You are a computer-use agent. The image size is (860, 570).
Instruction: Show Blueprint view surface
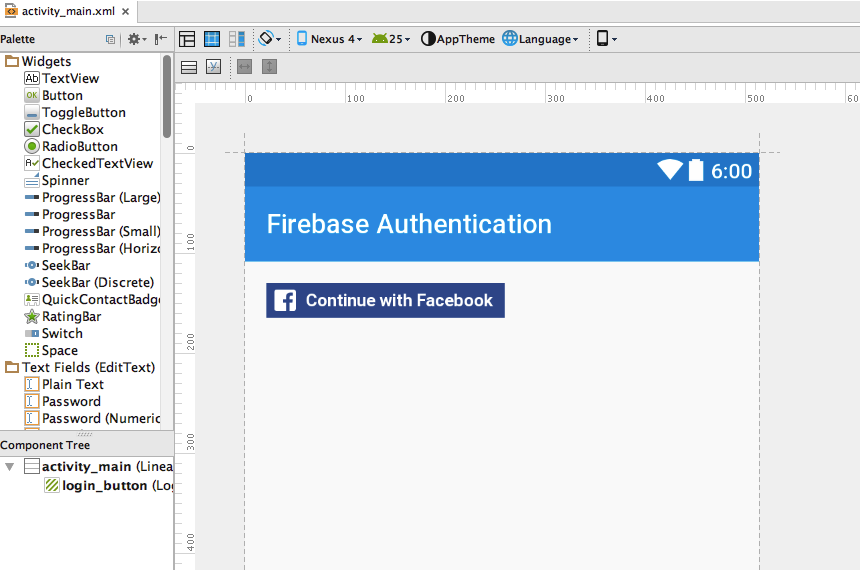click(x=212, y=39)
